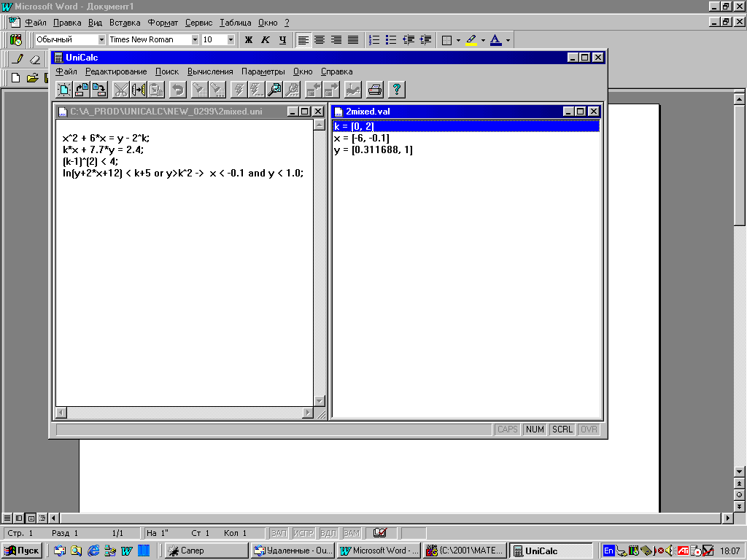This screenshot has height=560, width=747.
Task: Open the highlight color dropdown arrow
Action: [483, 40]
